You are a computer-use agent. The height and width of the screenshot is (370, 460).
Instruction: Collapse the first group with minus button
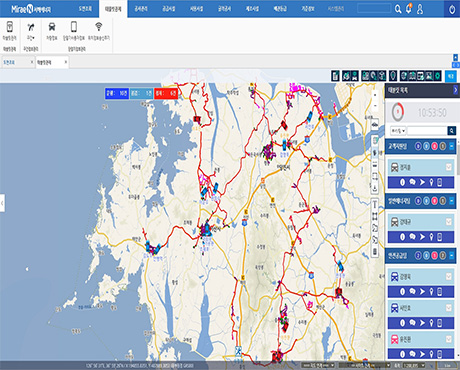(452, 146)
